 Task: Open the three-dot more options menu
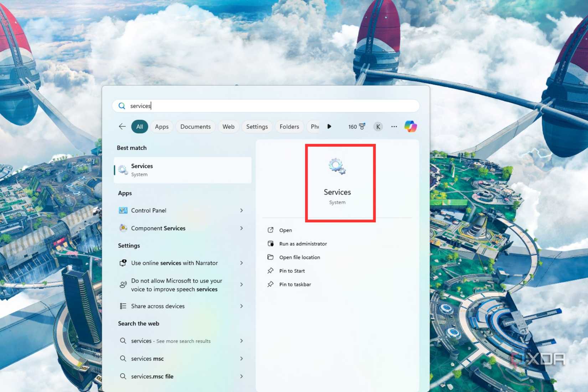(x=394, y=127)
